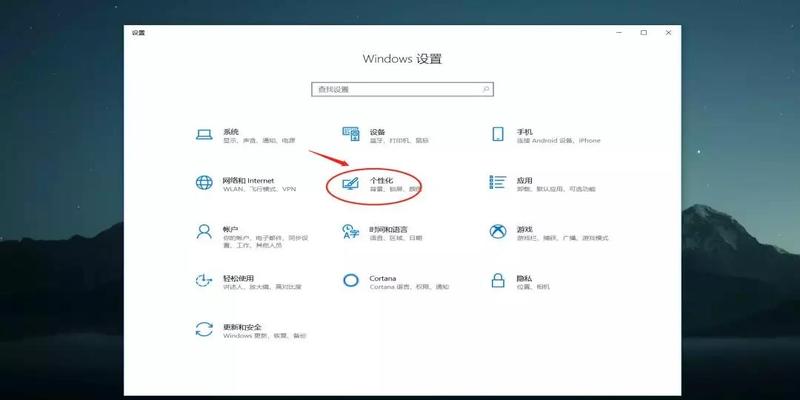This screenshot has width=800, height=400.
Task: Open the 隐私 settings label
Action: 524,279
